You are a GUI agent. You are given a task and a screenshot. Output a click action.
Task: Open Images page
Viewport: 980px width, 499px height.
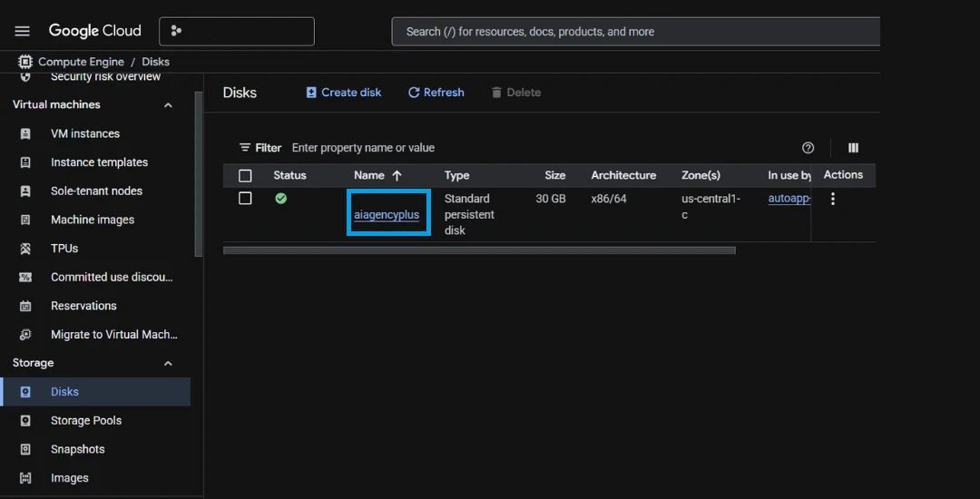(x=69, y=478)
